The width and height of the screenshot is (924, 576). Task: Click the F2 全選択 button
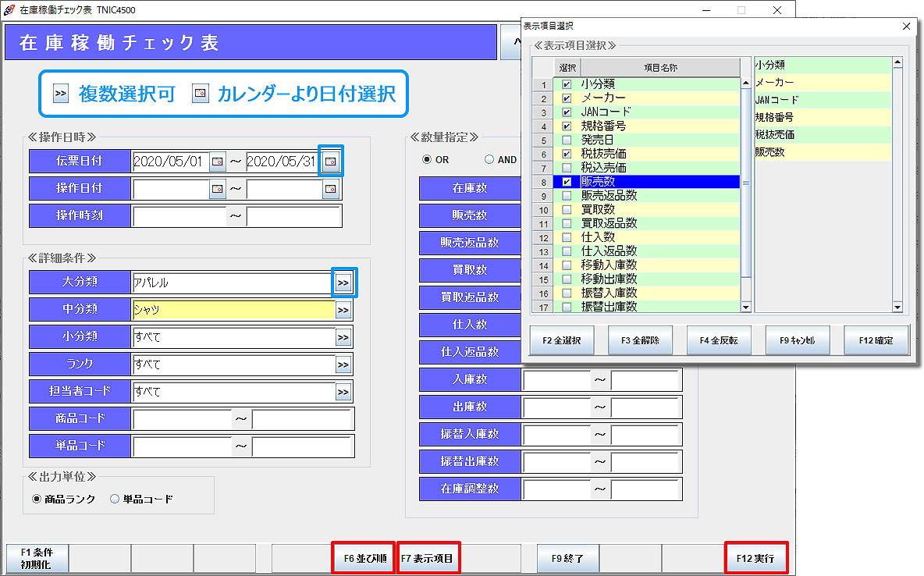point(561,340)
